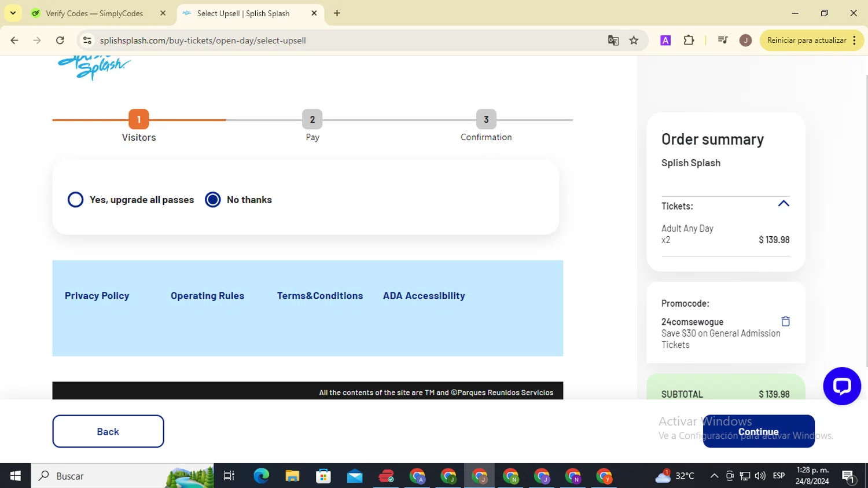The height and width of the screenshot is (488, 868).
Task: Click the Order summary heading
Action: [x=713, y=140]
